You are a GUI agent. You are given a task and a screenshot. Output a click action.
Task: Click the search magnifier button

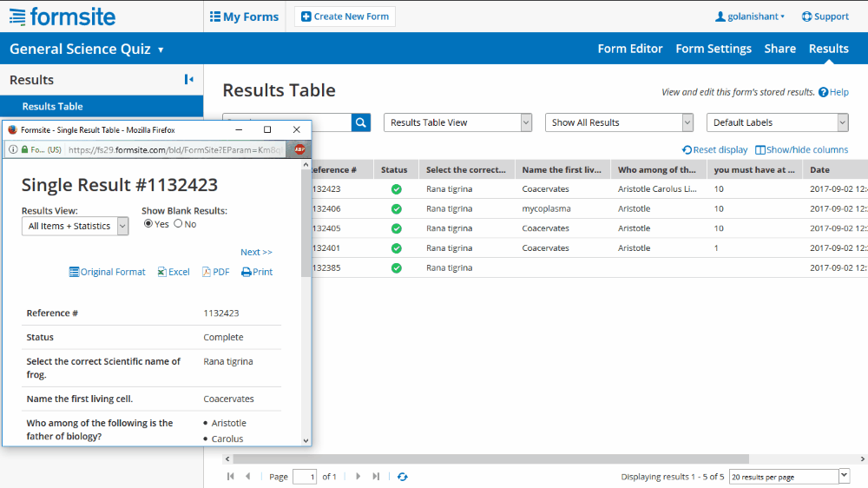click(361, 122)
